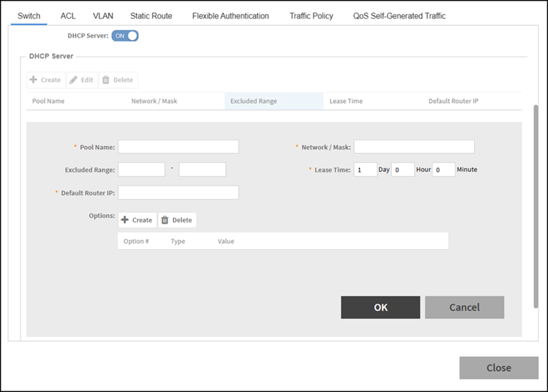Delete the selected DHCP option
This screenshot has height=392, width=548.
click(x=177, y=220)
